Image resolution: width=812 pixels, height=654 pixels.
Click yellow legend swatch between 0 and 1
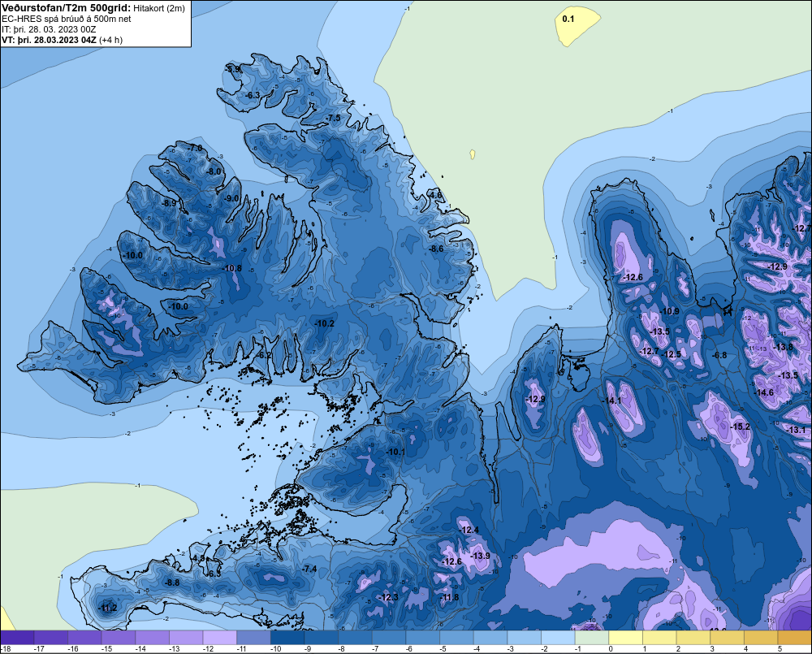coord(625,638)
